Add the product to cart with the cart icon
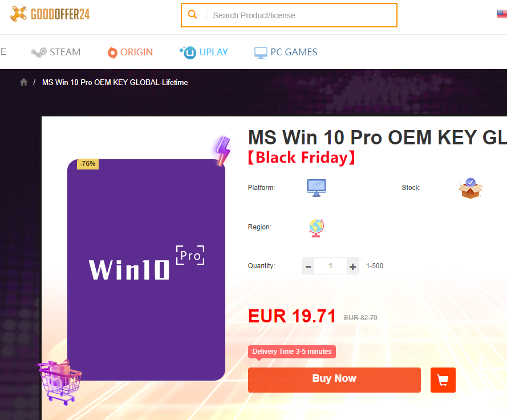507x420 pixels. (443, 380)
